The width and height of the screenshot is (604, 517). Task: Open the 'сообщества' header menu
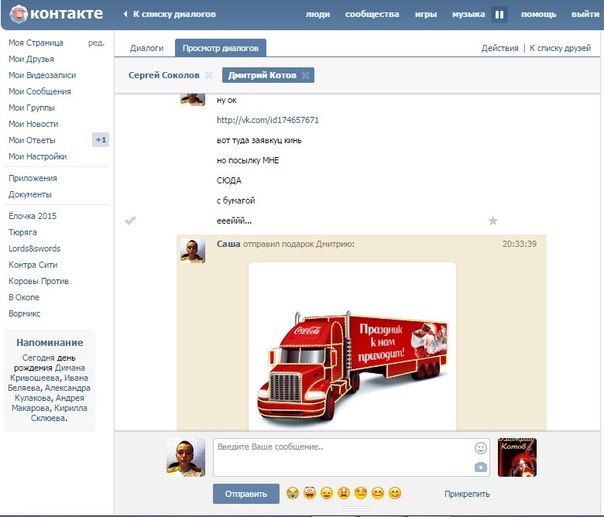[x=372, y=14]
